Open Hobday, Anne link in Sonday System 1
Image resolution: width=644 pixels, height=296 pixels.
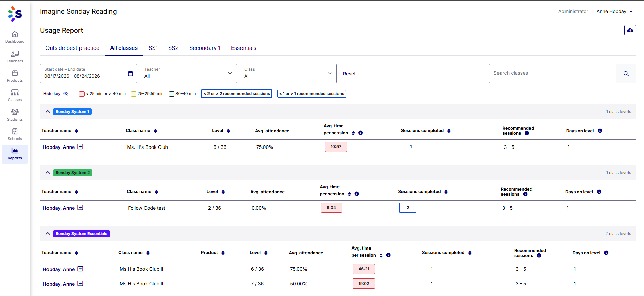(59, 147)
